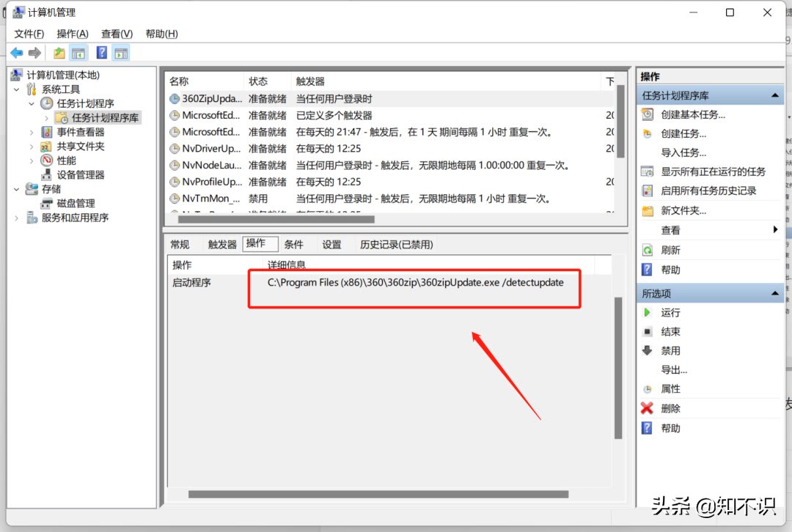Sort by the 触发器 column header
Image resolution: width=792 pixels, height=532 pixels.
click(446, 81)
